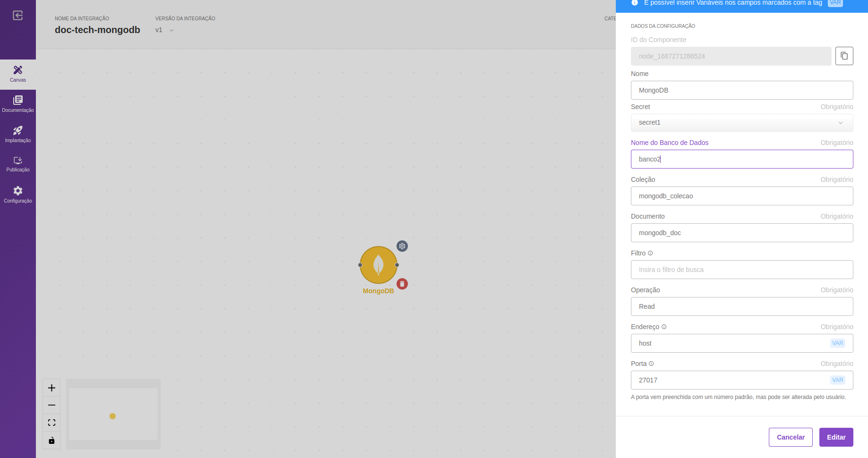
Task: Click the exit arrow icon in the sidebar
Action: [18, 16]
